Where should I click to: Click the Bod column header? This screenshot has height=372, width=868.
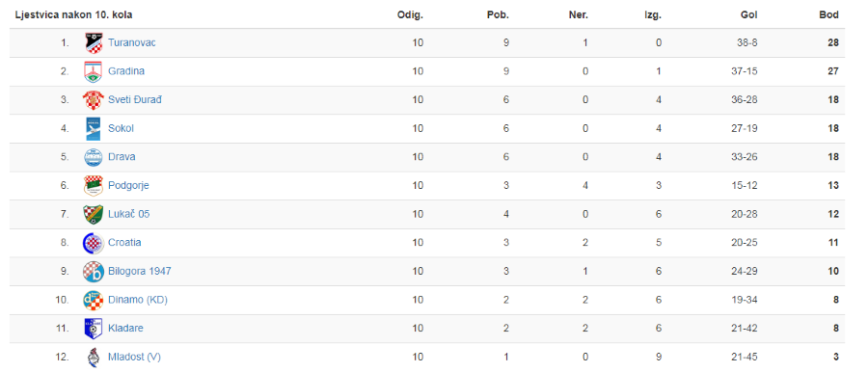coord(828,15)
